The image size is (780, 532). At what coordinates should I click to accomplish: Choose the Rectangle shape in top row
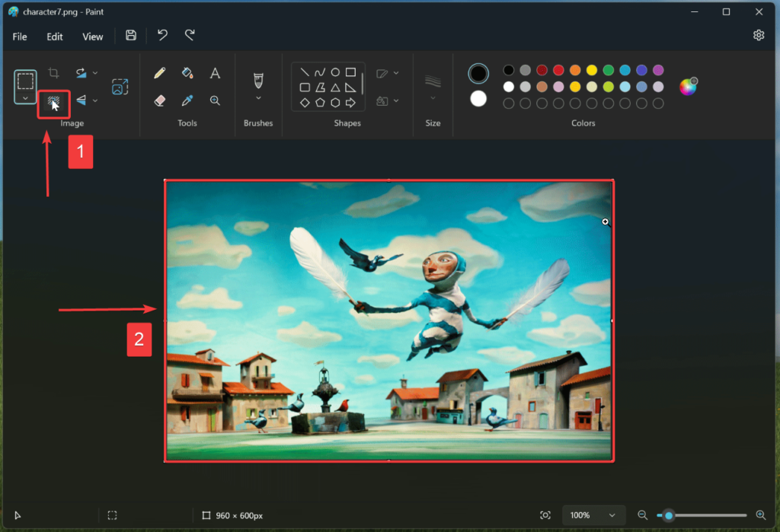coord(350,72)
